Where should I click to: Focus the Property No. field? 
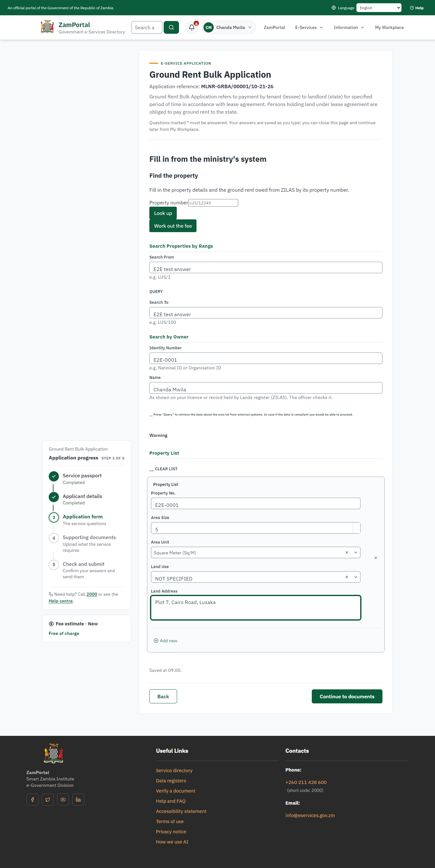click(x=255, y=503)
